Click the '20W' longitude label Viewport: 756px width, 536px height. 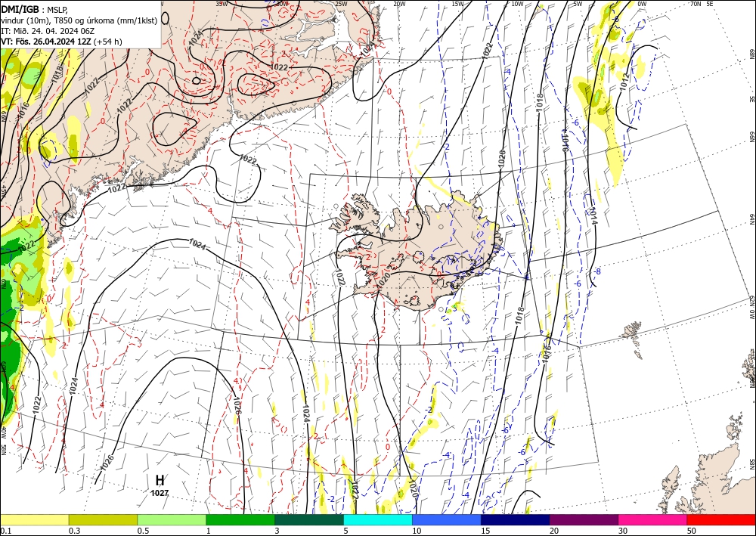pos(399,4)
